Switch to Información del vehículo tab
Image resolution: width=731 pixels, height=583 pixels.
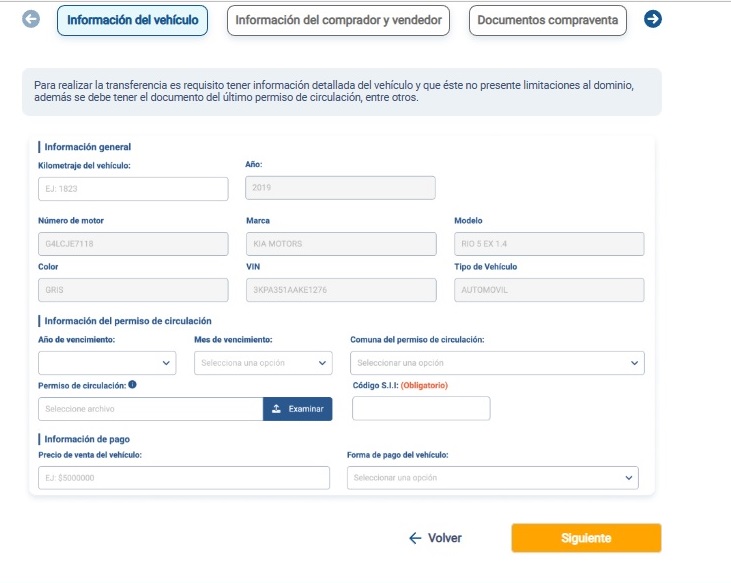[x=132, y=21]
